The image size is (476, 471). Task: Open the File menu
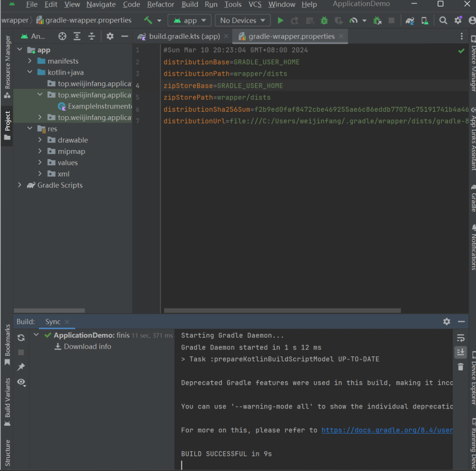point(31,4)
